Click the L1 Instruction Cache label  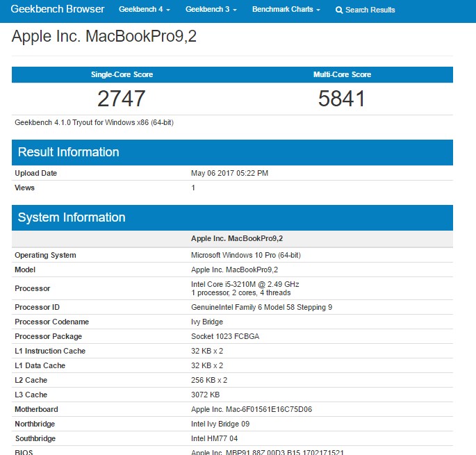(50, 351)
